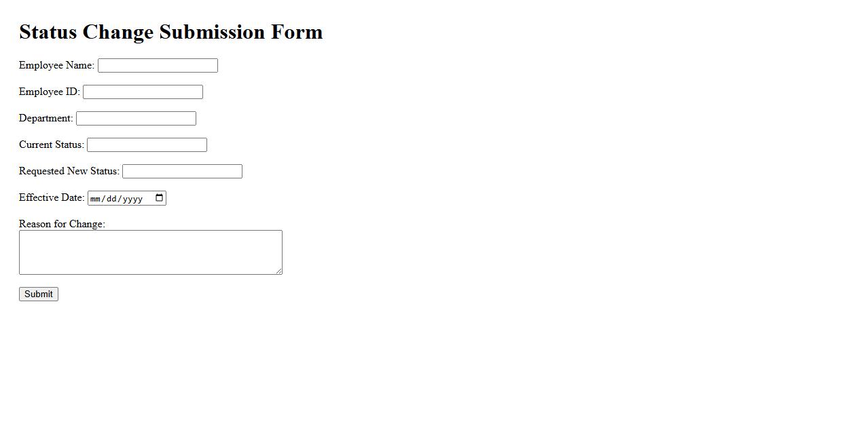Focus the Employee ID input box
The height and width of the screenshot is (441, 868).
pos(143,92)
